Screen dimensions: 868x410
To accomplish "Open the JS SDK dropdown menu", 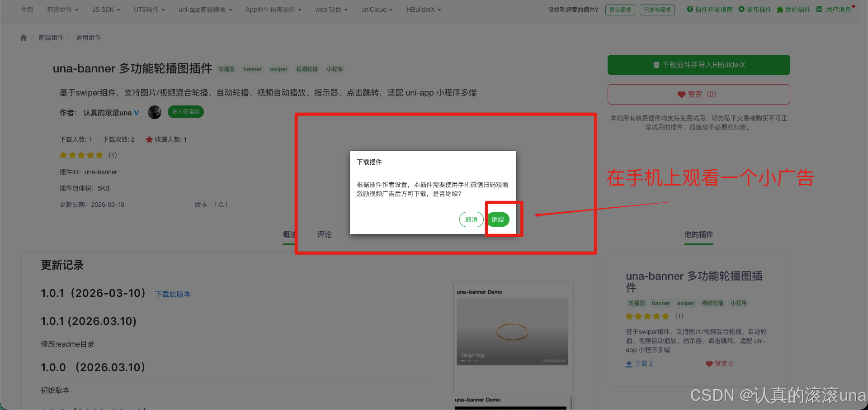I will [x=106, y=10].
